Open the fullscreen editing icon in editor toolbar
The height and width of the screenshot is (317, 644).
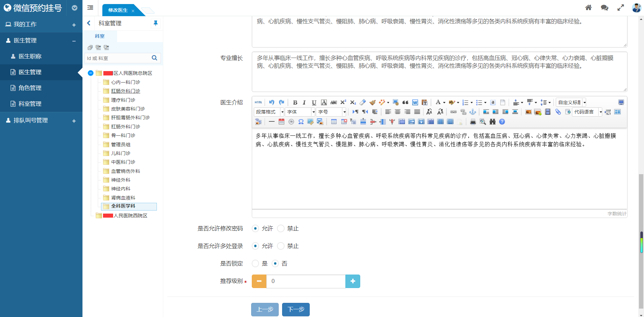(x=621, y=102)
